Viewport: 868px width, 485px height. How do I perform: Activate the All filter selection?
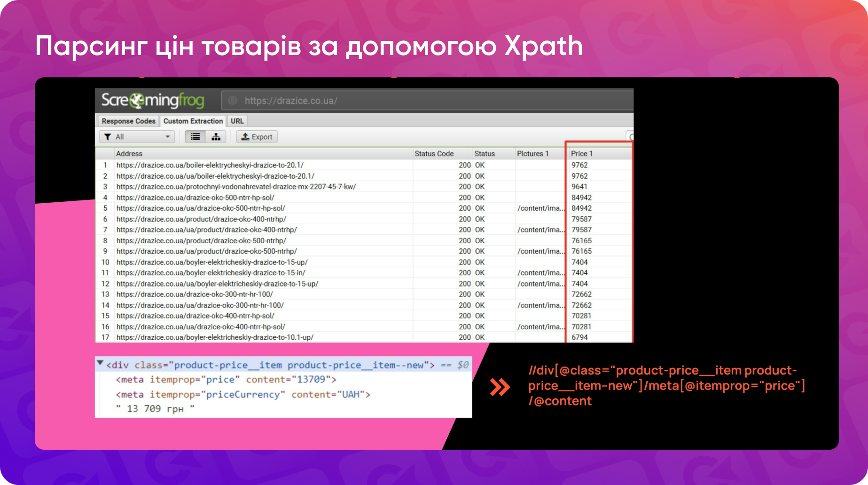click(x=120, y=136)
